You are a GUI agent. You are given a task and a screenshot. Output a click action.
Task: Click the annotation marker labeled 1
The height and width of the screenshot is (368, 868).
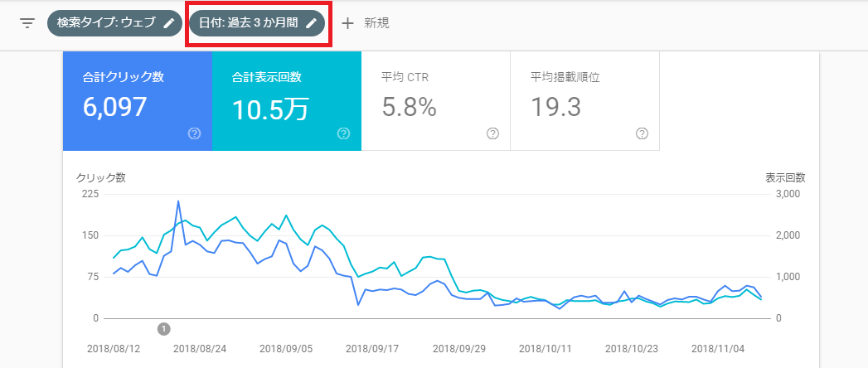click(x=164, y=329)
